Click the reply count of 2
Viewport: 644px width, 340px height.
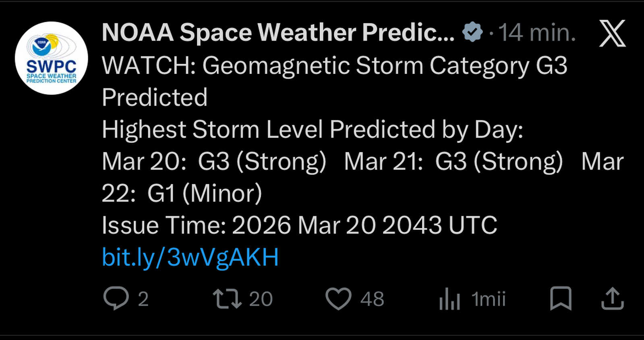click(x=143, y=299)
